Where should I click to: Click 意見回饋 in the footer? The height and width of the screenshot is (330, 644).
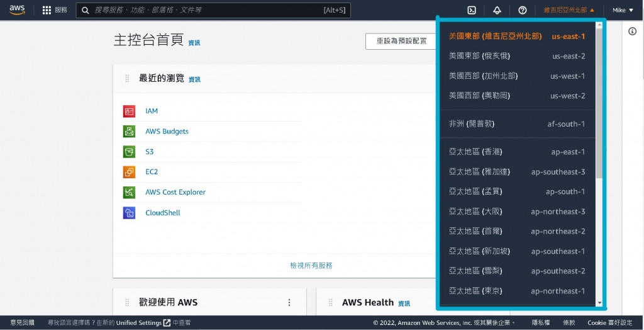coord(22,323)
